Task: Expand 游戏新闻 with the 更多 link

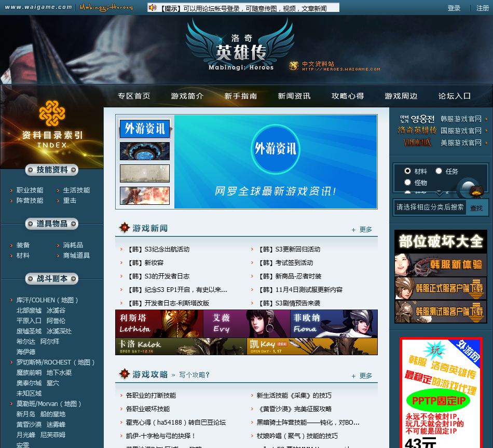Action: click(x=362, y=229)
